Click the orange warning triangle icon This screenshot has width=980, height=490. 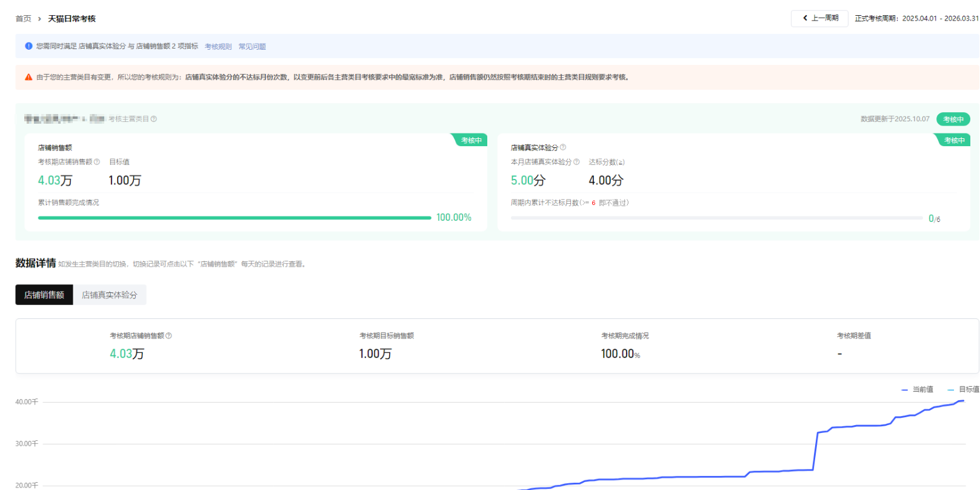28,77
